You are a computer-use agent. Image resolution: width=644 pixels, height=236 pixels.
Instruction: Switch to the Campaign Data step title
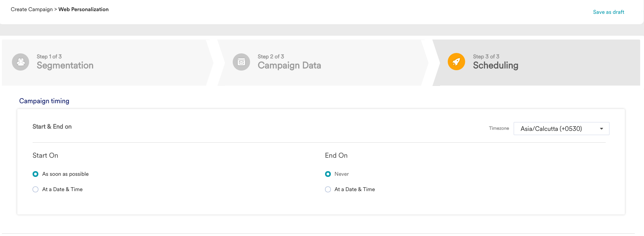(x=289, y=66)
